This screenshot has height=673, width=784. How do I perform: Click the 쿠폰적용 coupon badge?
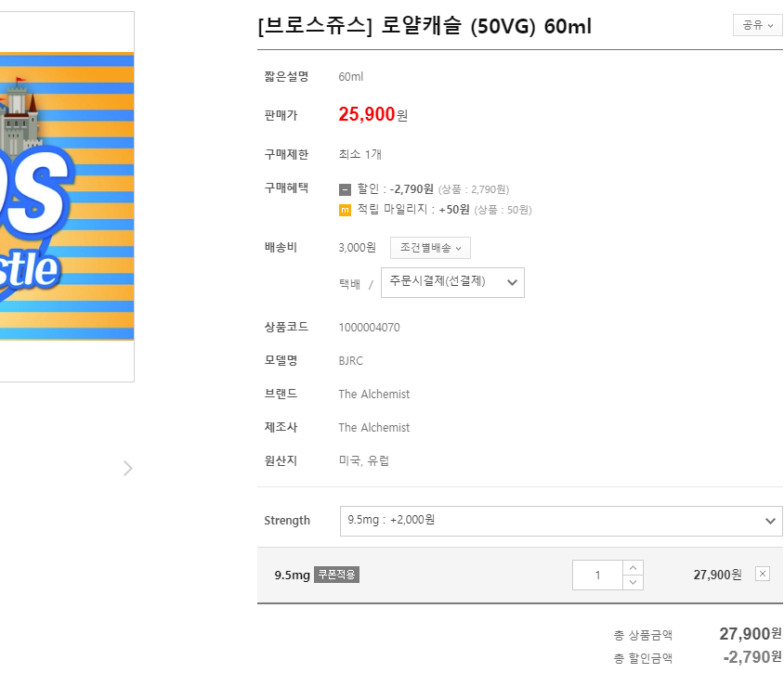[x=336, y=575]
